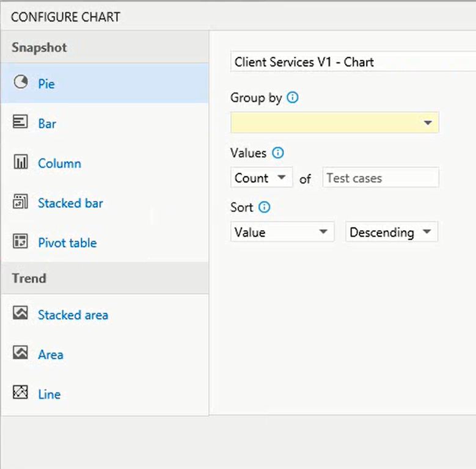Open the Value sort field dropdown
The image size is (476, 469).
[282, 232]
